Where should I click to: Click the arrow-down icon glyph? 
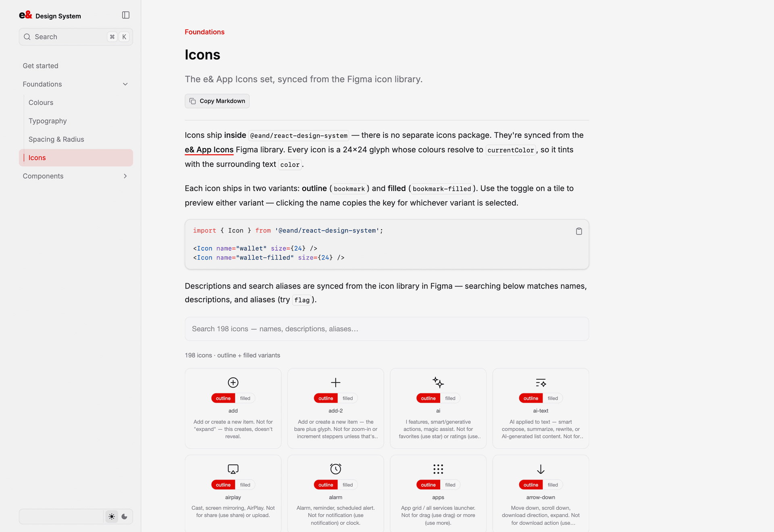click(541, 469)
